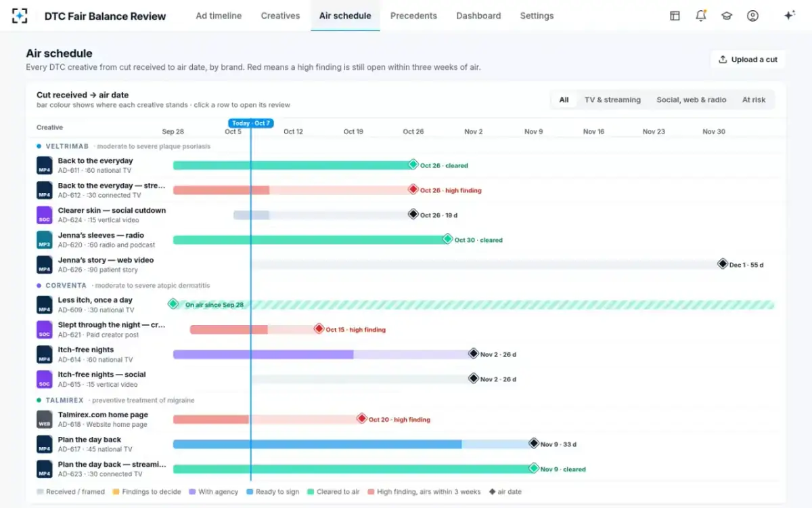812x508 pixels.
Task: Click the air date legend diamond
Action: pos(492,492)
